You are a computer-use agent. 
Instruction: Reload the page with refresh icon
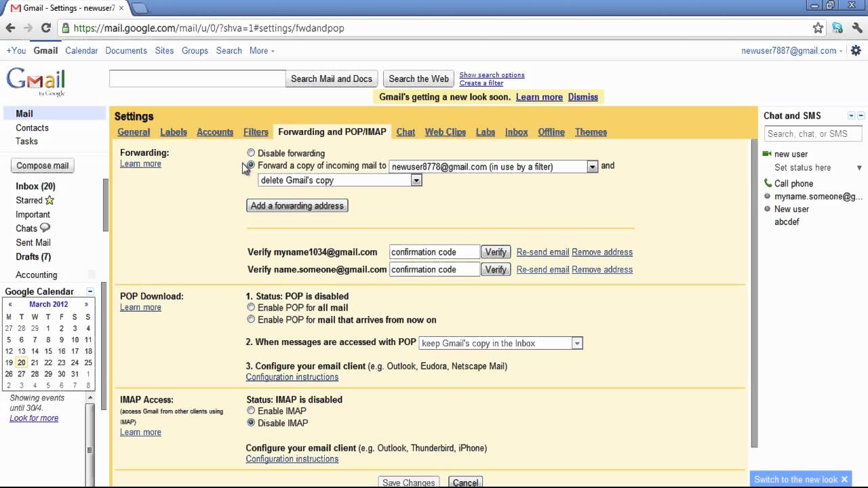[46, 28]
